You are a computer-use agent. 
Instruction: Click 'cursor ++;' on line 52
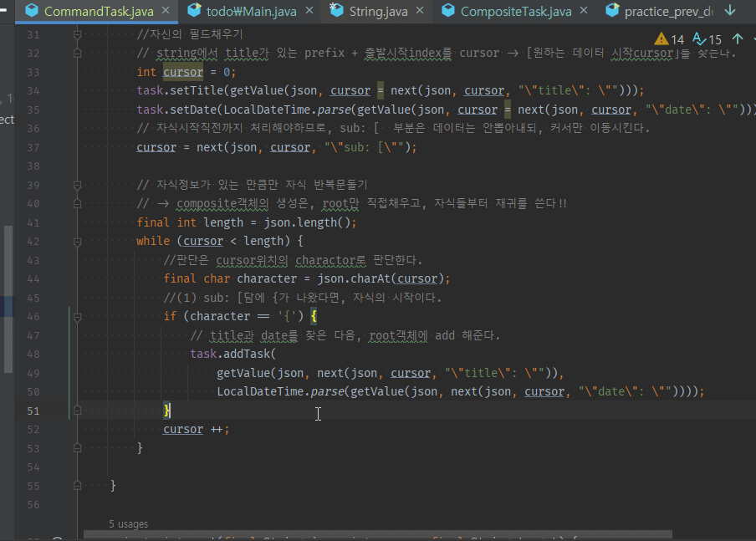coord(197,429)
